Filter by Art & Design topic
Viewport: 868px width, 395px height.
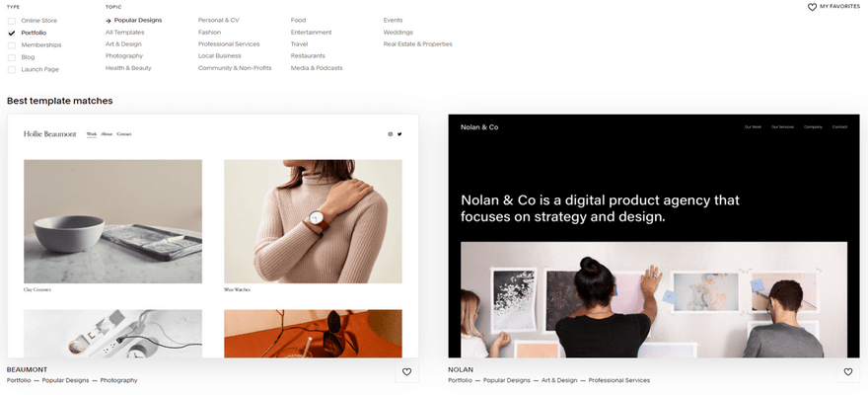point(123,43)
